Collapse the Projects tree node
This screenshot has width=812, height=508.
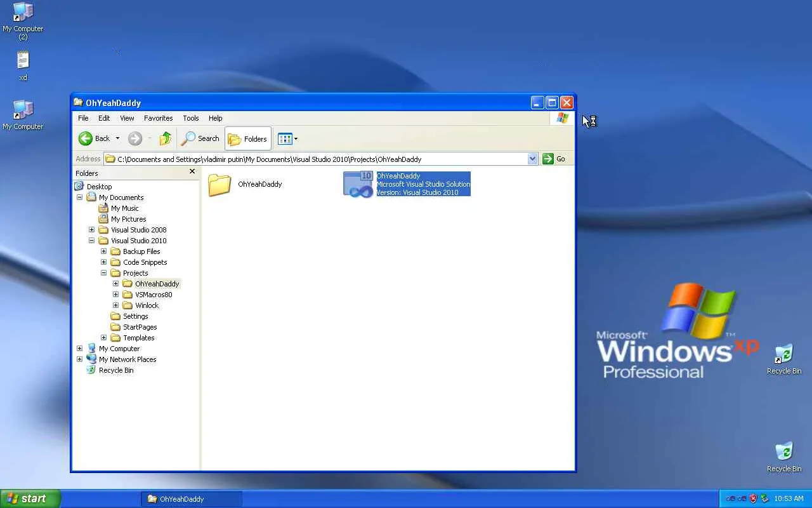click(104, 273)
